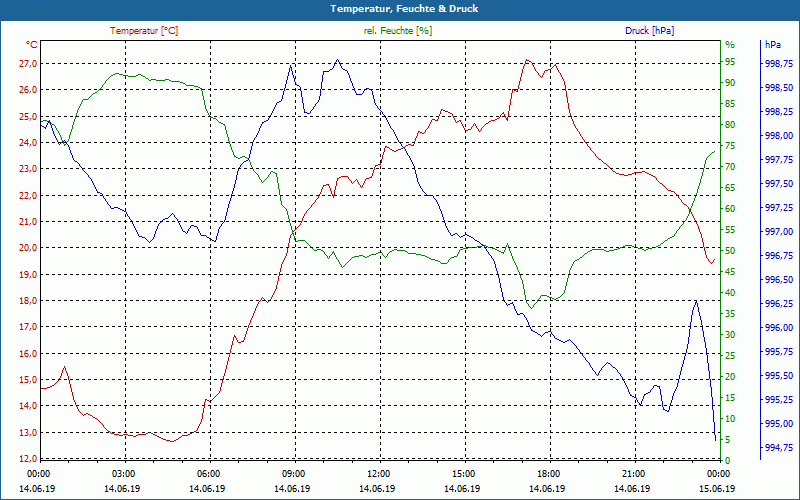
Task: Select the 12:00 time axis label
Action: pos(379,473)
